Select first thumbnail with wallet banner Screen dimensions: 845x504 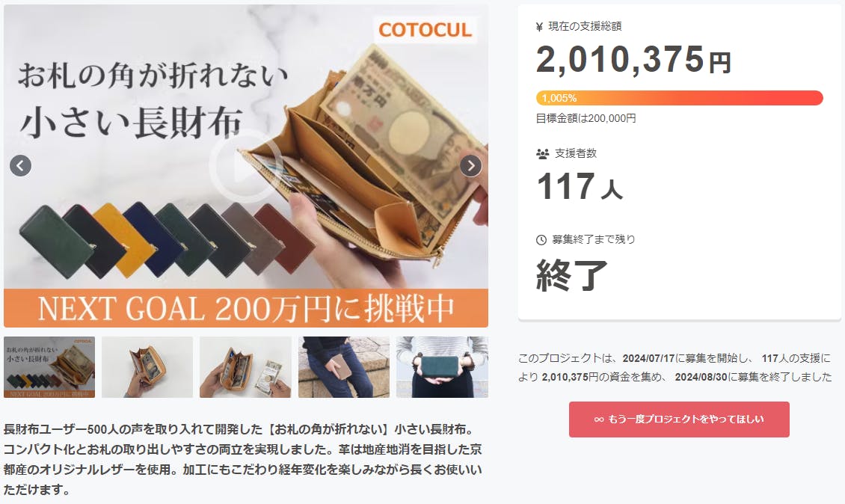(x=49, y=367)
